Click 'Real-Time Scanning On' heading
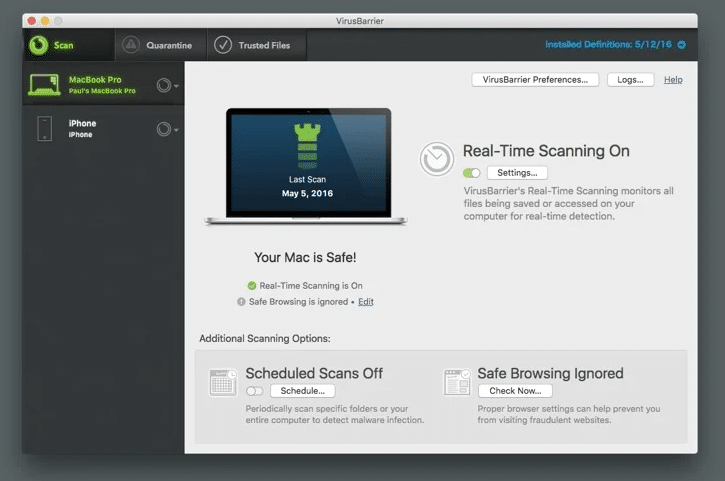Viewport: 725px width, 481px height. [546, 151]
